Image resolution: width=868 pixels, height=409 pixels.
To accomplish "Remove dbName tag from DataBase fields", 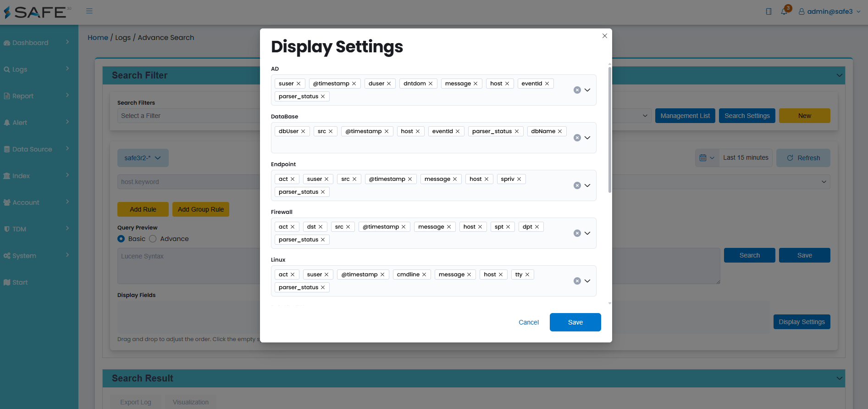I will pyautogui.click(x=560, y=131).
